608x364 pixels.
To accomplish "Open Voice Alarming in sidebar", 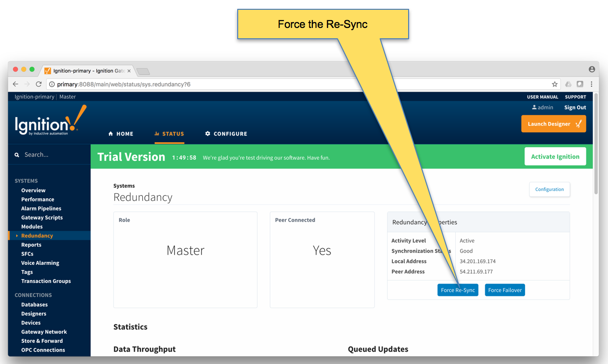I will pos(40,263).
